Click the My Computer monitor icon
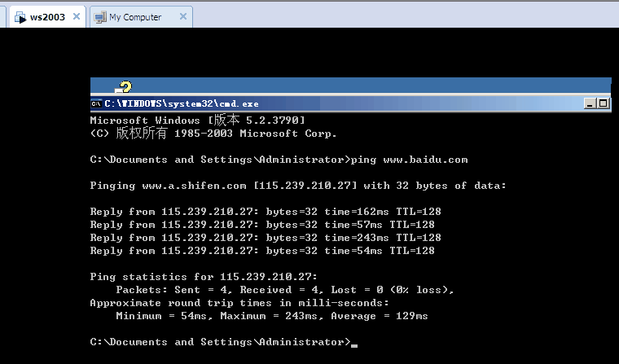 pos(100,17)
